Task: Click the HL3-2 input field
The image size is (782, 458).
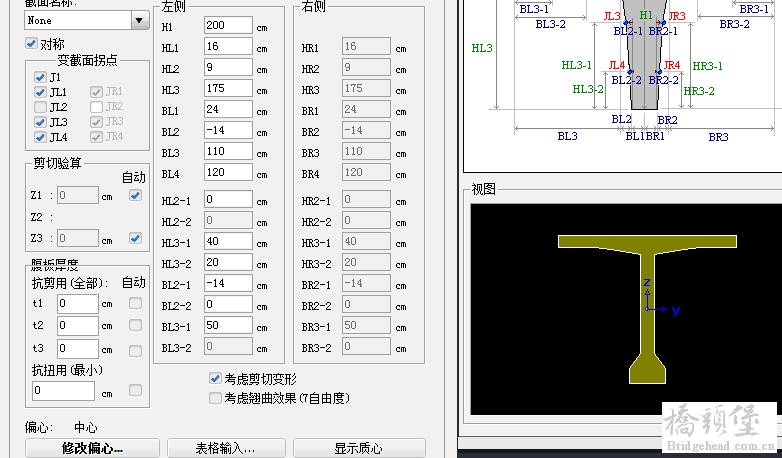Action: (x=228, y=262)
